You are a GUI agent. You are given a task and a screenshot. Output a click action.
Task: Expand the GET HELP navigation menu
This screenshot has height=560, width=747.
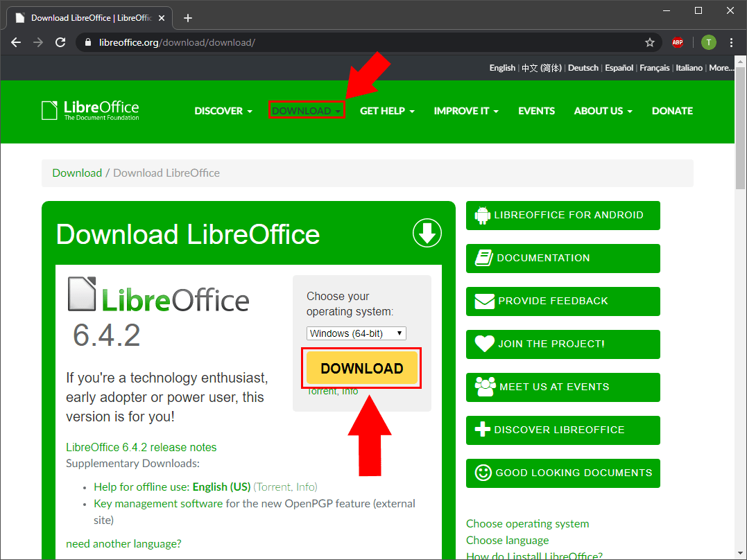387,111
